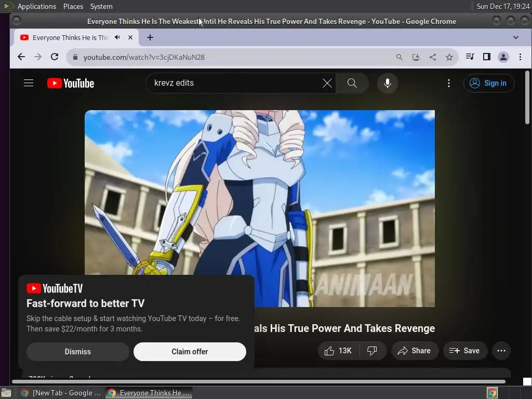Expand the tab search dropdown arrow
Viewport: 532px width, 399px height.
coord(516,37)
